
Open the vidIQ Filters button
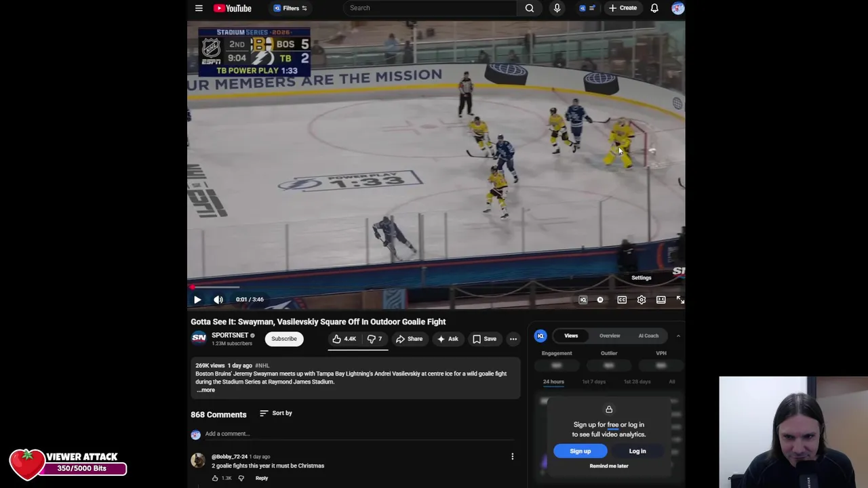point(291,8)
